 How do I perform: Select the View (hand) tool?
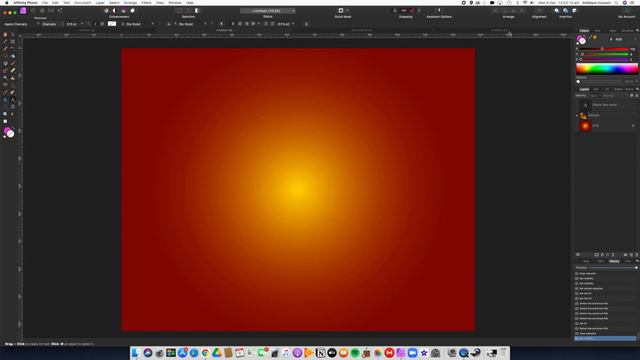[x=5, y=35]
